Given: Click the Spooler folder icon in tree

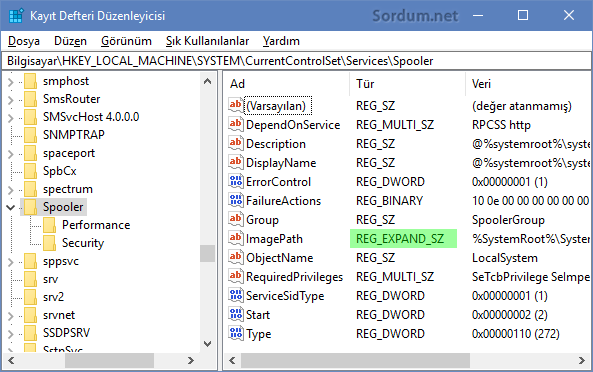Looking at the screenshot, I should click(x=30, y=207).
